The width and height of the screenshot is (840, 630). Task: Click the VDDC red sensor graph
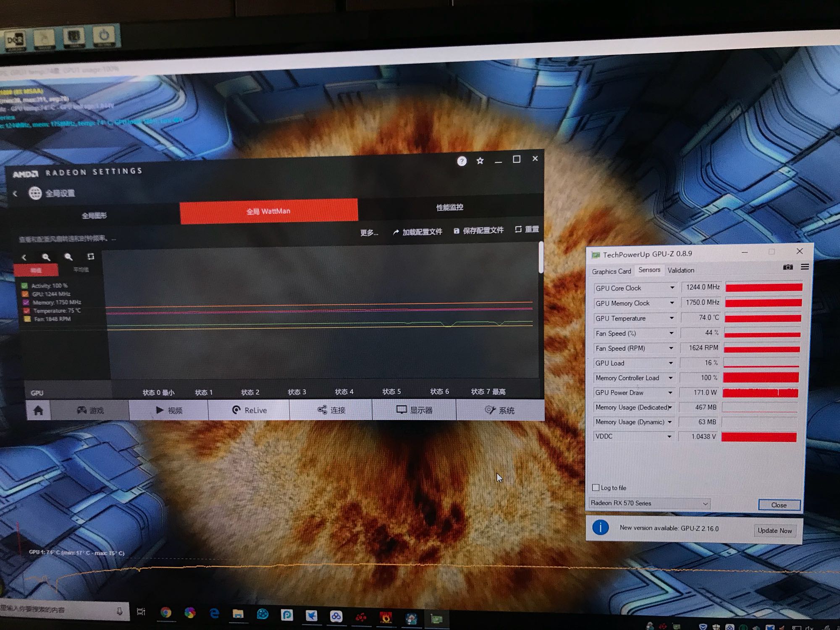[759, 437]
